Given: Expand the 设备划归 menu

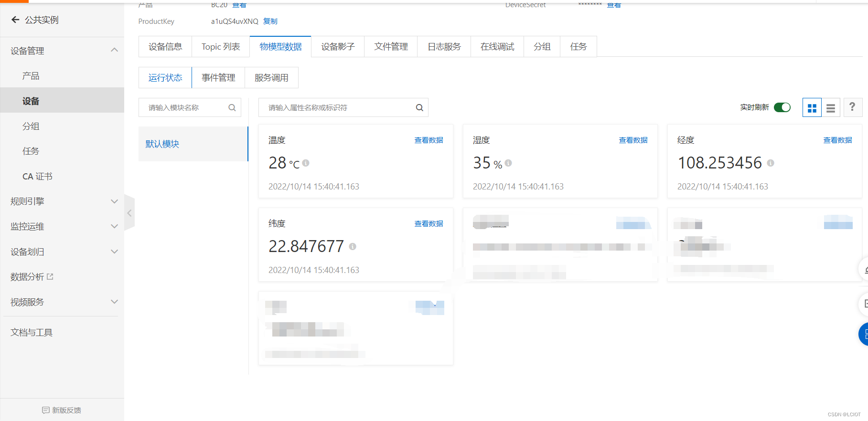Looking at the screenshot, I should coord(114,252).
